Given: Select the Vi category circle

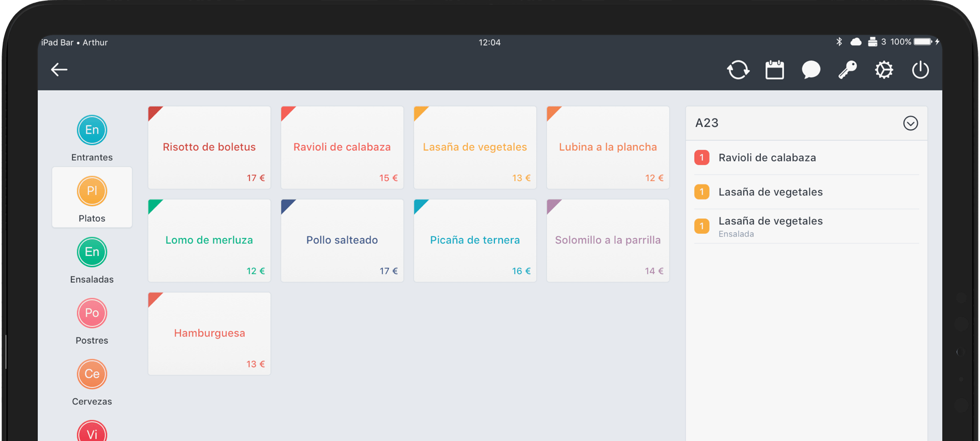Looking at the screenshot, I should (92, 431).
